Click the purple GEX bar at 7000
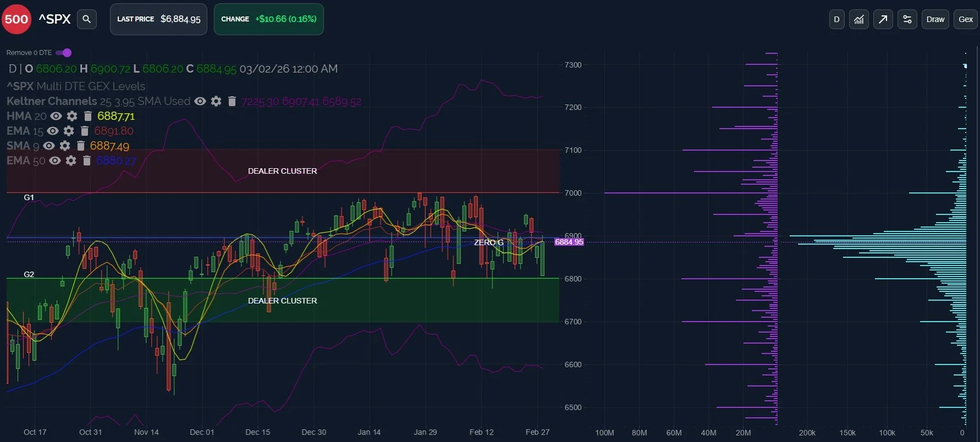This screenshot has width=980, height=442. [x=691, y=193]
